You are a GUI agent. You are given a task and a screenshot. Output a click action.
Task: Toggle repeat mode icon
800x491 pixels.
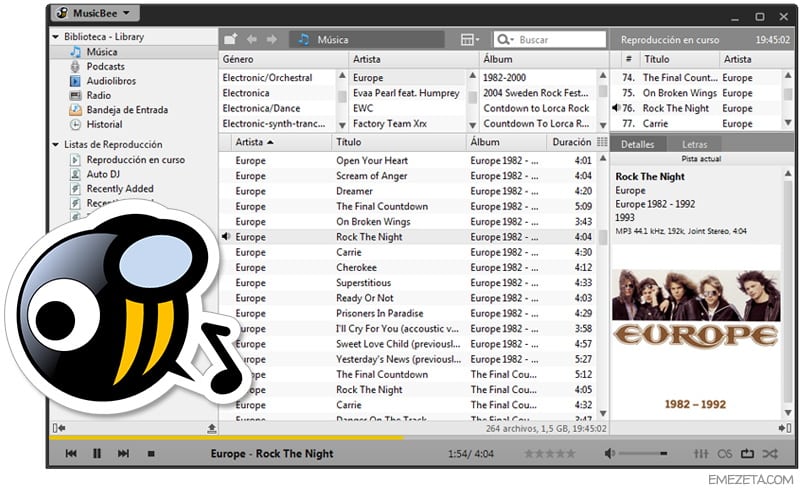[747, 453]
